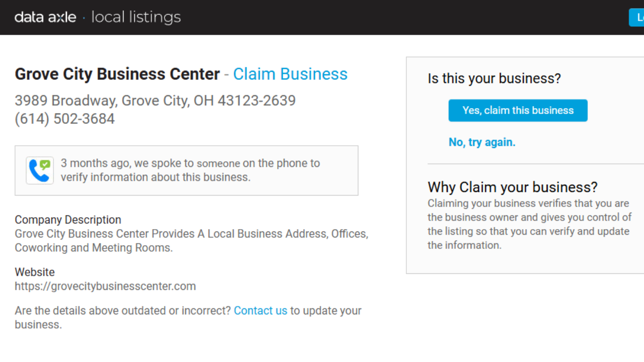Select the phone verification notice text
Screen dimensions: 644x362
[190, 170]
